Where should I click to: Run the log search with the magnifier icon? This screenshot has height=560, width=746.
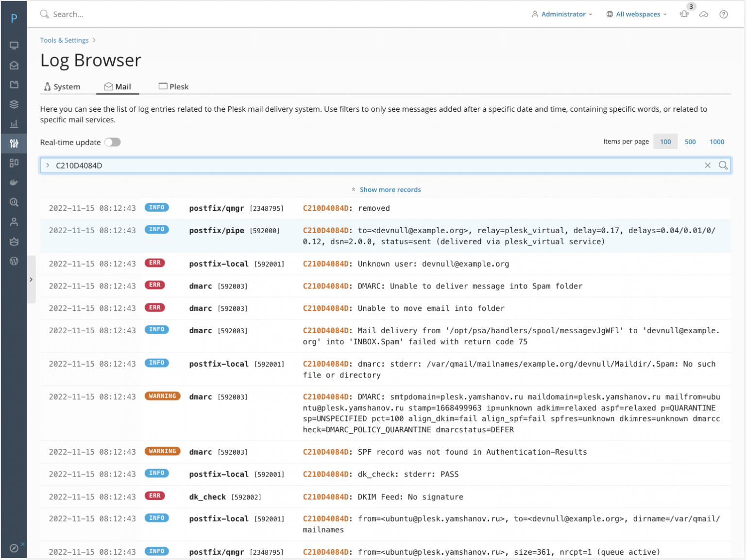tap(723, 165)
